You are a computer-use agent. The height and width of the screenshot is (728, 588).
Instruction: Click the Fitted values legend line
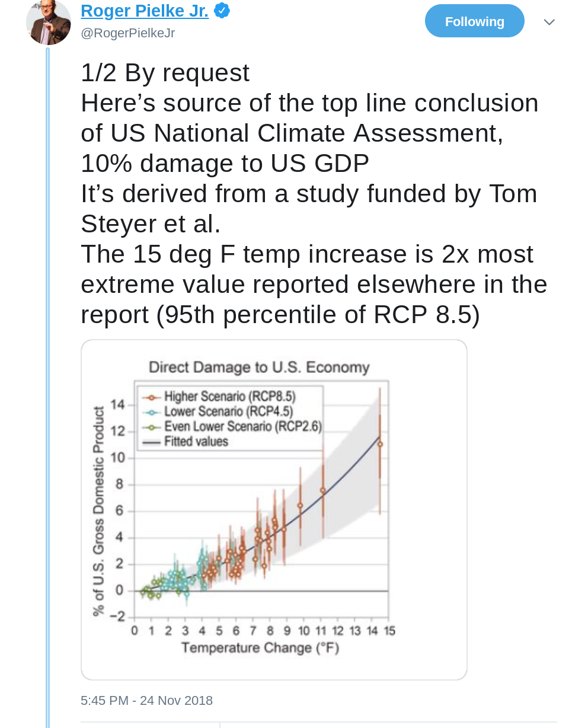[153, 442]
